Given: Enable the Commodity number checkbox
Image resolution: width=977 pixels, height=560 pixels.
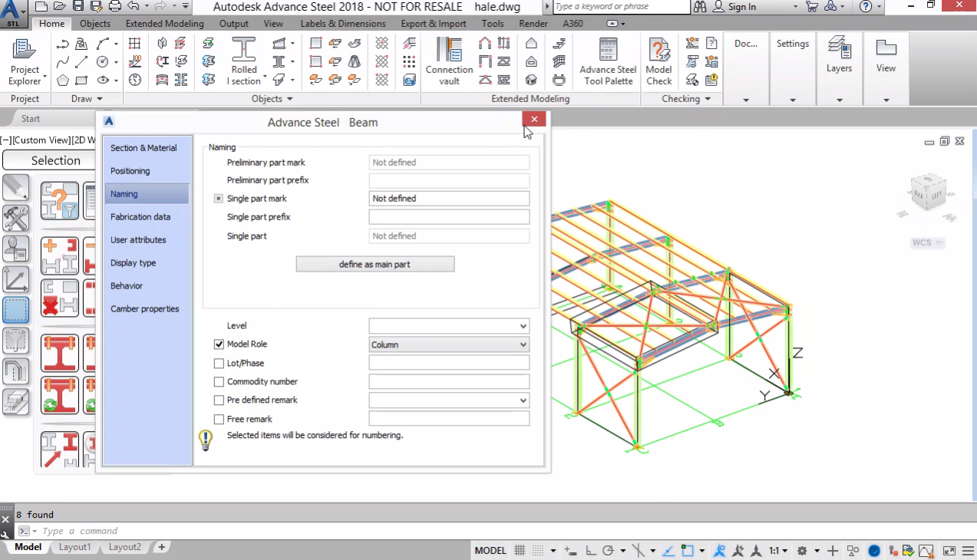Looking at the screenshot, I should (219, 381).
